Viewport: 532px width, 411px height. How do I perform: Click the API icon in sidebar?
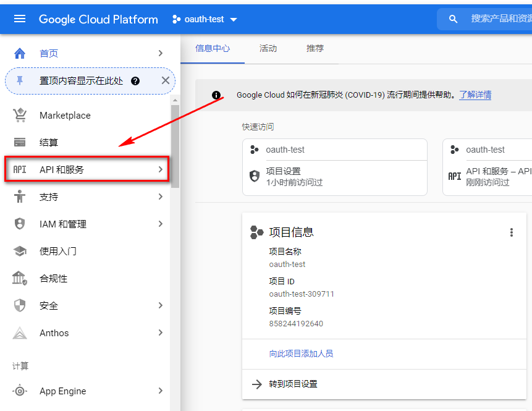(x=20, y=169)
